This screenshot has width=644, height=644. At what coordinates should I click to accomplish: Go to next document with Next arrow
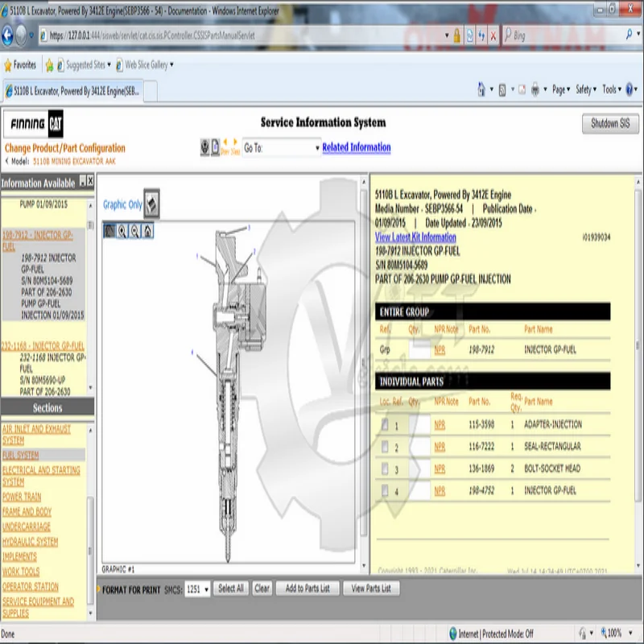click(x=235, y=147)
